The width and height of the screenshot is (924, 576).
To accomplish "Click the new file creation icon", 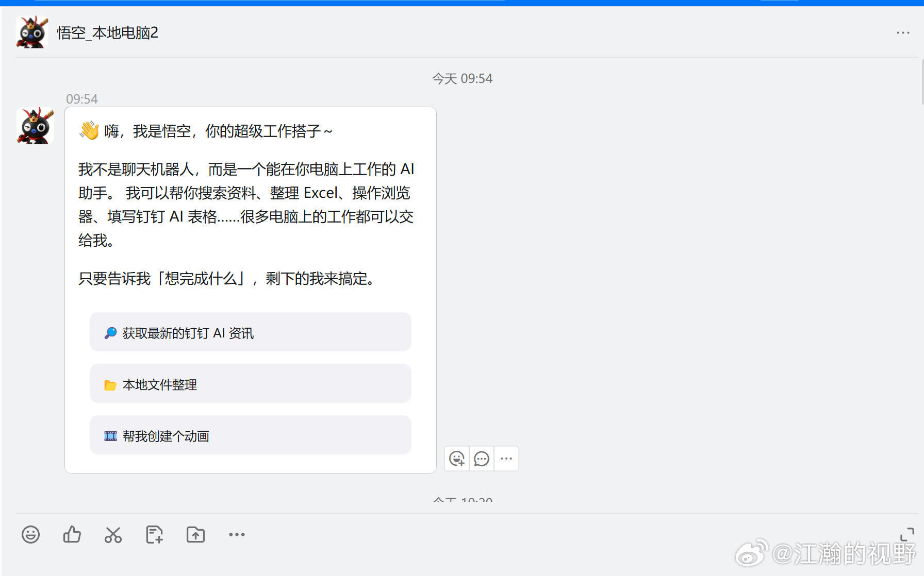I will [x=154, y=535].
